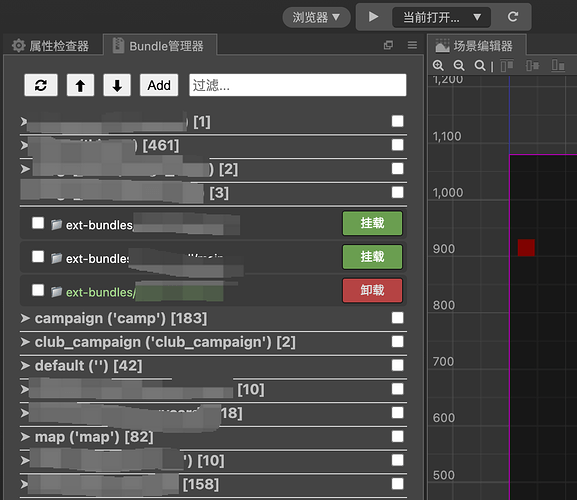Click the reload icon next to scene dropdown
The height and width of the screenshot is (500, 577).
(x=513, y=17)
